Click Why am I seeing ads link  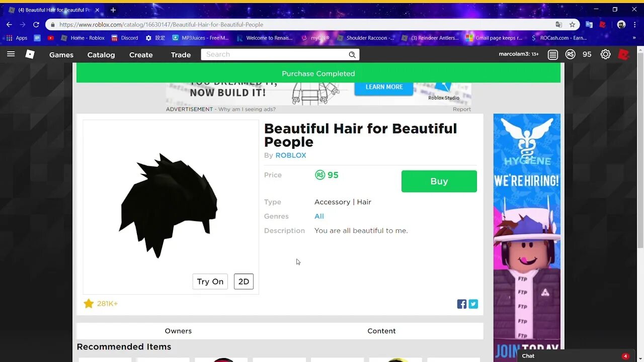pos(247,109)
